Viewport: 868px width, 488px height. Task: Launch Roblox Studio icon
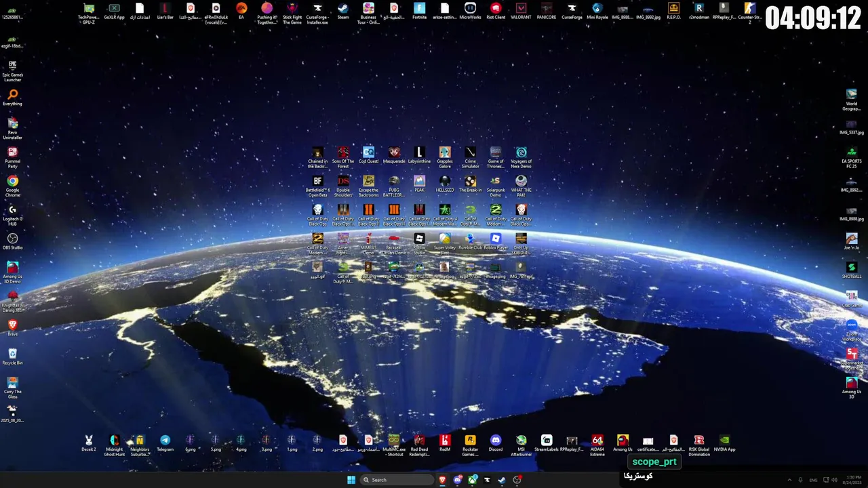419,244
